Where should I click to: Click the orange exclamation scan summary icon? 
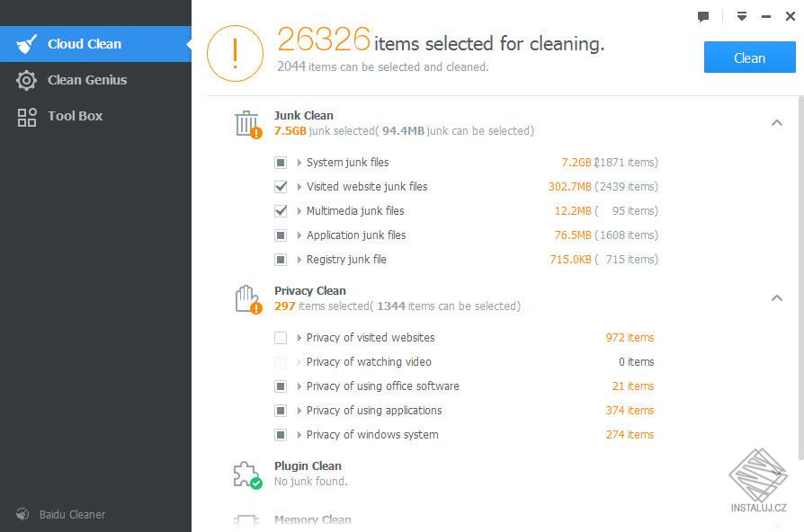pyautogui.click(x=235, y=52)
